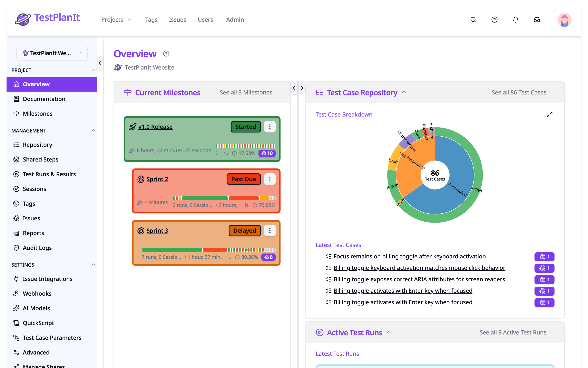588x368 pixels.
Task: Click the help icon beside Overview title
Action: point(166,54)
